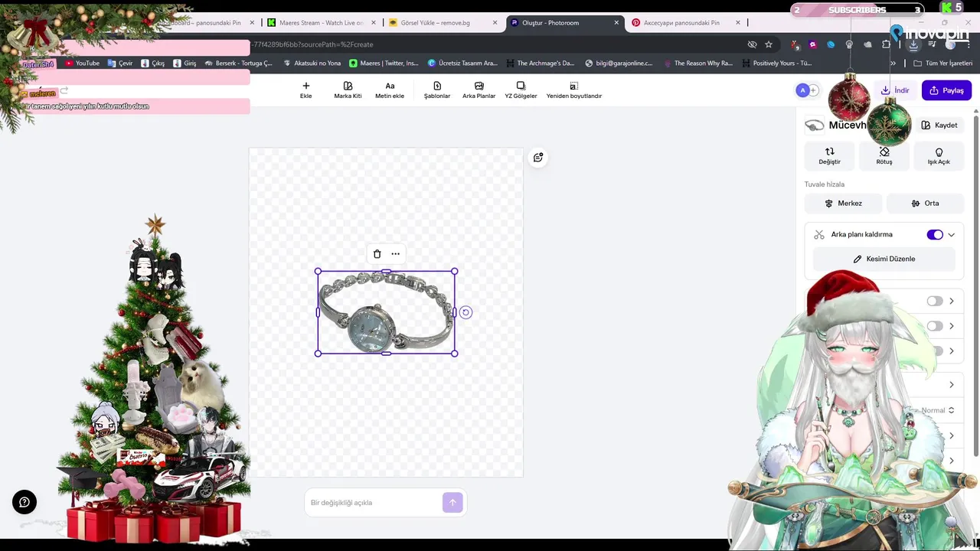Close the remove.bg tab
The height and width of the screenshot is (551, 980).
point(495,23)
